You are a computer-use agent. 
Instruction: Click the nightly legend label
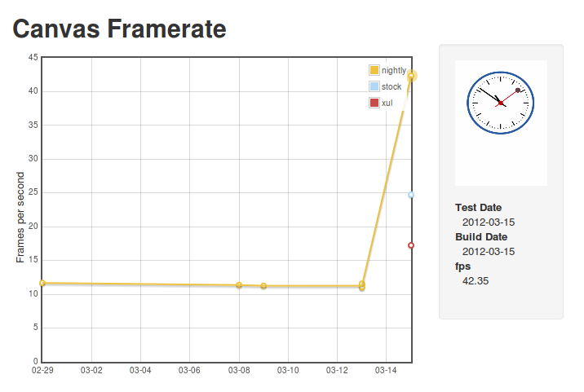coord(394,70)
